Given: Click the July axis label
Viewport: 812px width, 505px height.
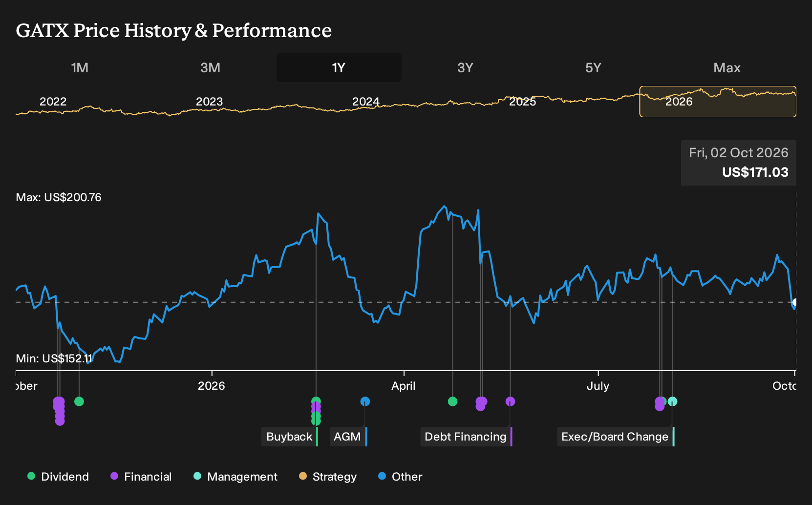Looking at the screenshot, I should tap(598, 386).
